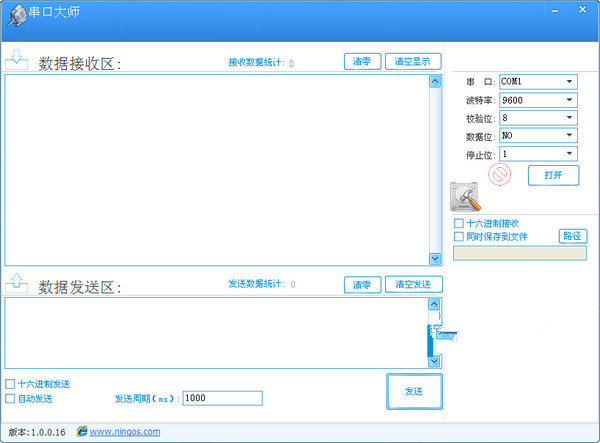The width and height of the screenshot is (600, 443).
Task: Tick the 自动发送 auto send checkbox
Action: pos(11,398)
